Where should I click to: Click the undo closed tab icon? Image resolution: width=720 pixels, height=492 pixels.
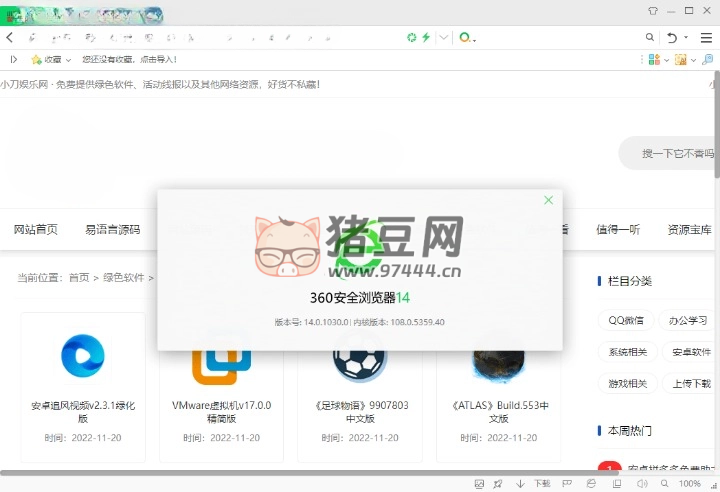click(x=672, y=37)
